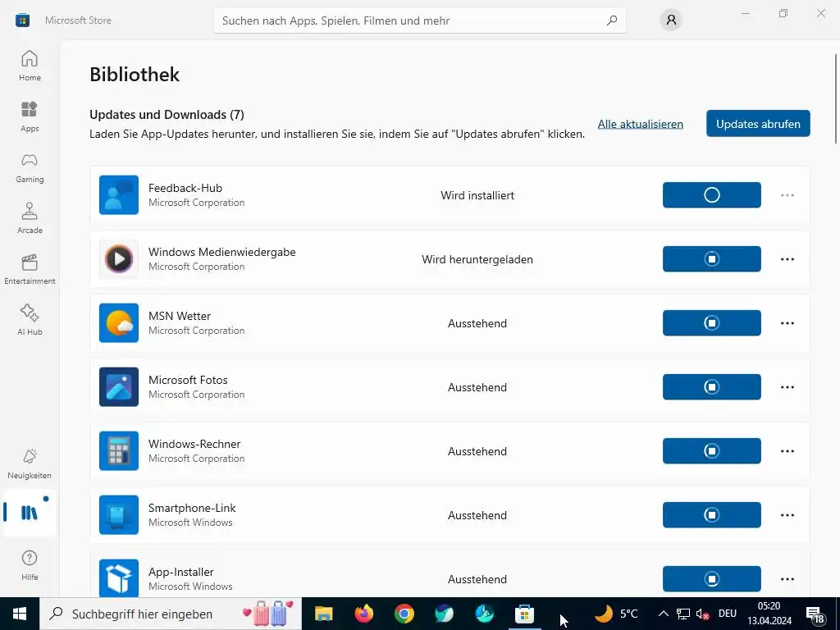Viewport: 840px width, 630px height.
Task: Open Neuigkeiten in the sidebar
Action: pyautogui.click(x=30, y=463)
